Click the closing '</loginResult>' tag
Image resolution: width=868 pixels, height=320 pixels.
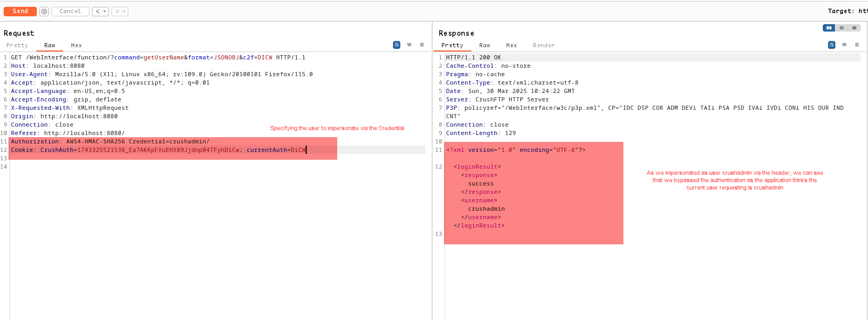point(479,225)
